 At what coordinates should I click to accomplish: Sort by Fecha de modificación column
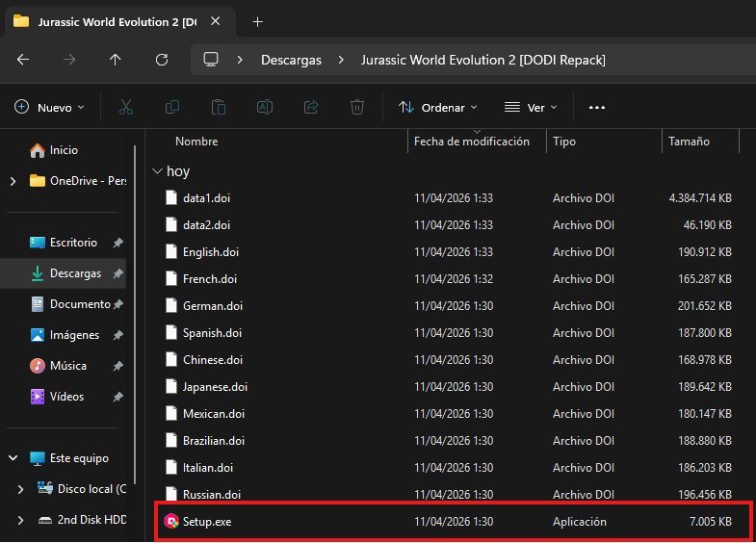pos(472,142)
